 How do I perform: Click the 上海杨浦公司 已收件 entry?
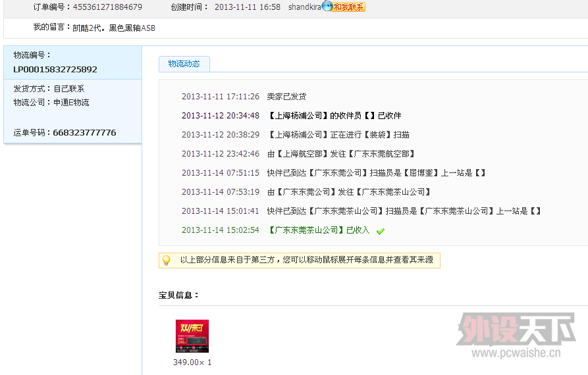[x=292, y=116]
